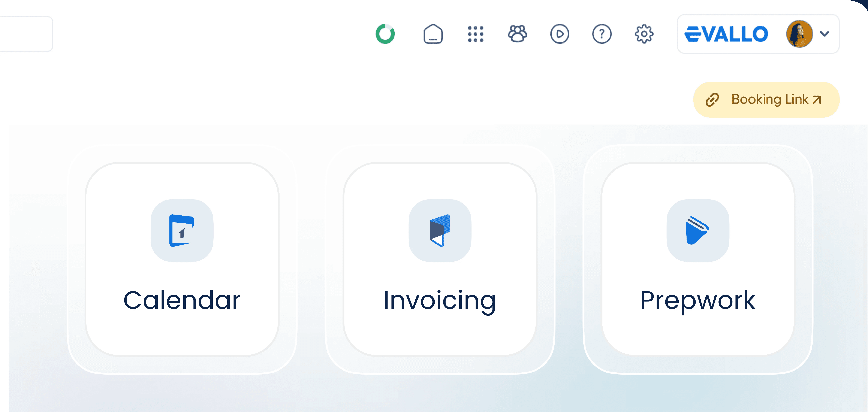
Task: Click the partially visible input field top left
Action: tap(26, 34)
